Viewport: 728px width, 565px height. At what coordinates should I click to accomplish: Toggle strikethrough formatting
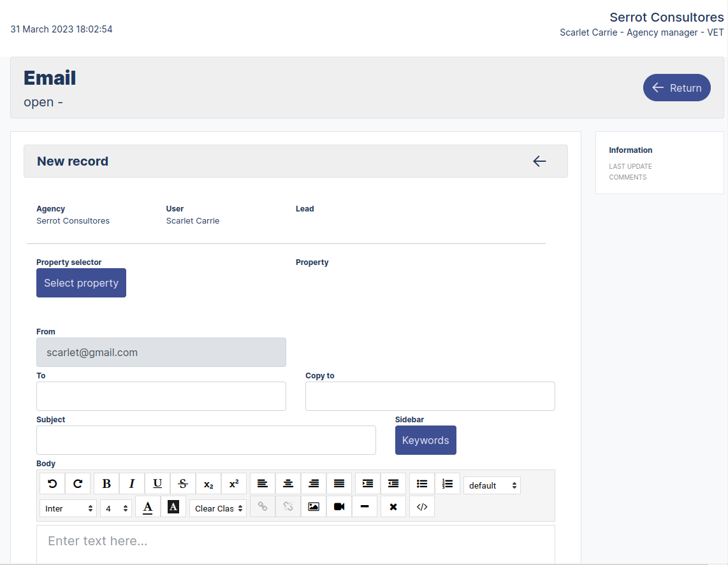click(183, 483)
